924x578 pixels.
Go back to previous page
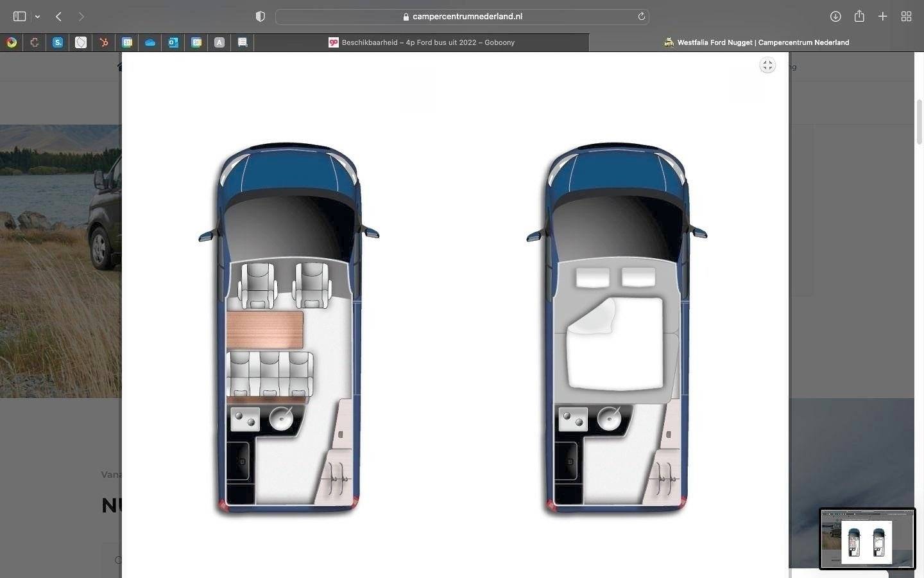pyautogui.click(x=58, y=17)
